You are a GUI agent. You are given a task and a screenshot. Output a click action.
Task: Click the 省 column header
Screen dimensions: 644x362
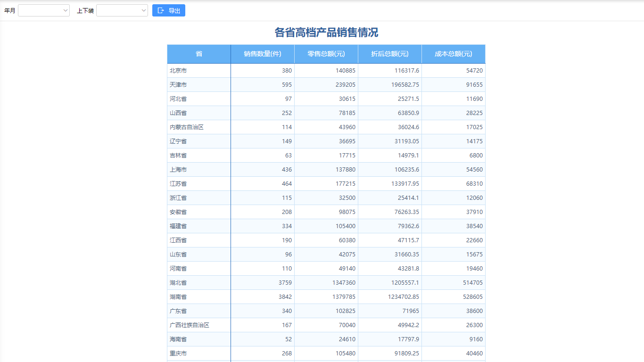198,54
